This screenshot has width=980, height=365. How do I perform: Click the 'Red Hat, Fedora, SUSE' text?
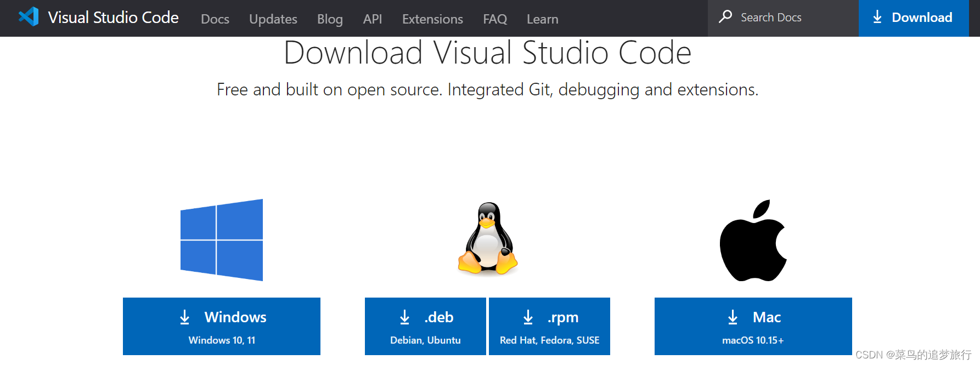click(x=549, y=340)
